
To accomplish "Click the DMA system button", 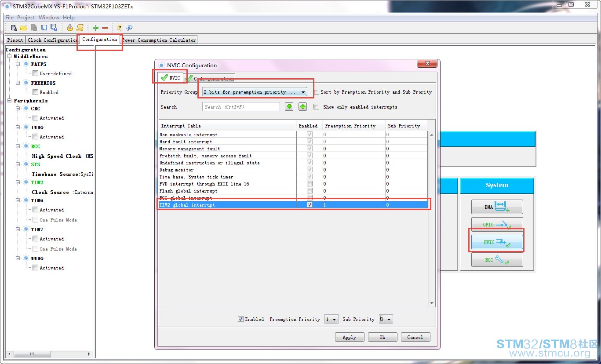I will (497, 207).
